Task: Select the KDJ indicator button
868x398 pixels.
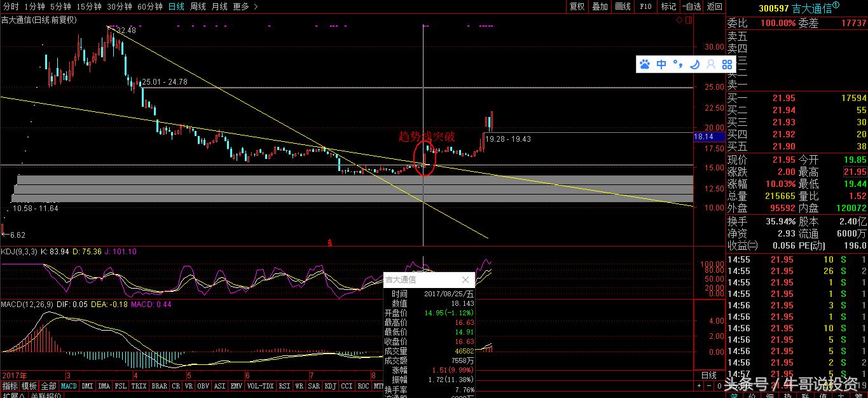Action: pyautogui.click(x=331, y=386)
